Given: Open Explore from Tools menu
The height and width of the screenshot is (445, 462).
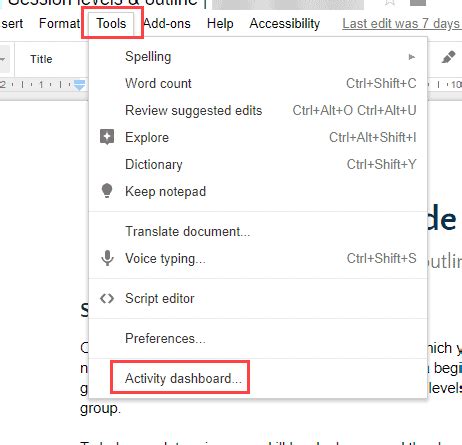Looking at the screenshot, I should pos(258,137).
